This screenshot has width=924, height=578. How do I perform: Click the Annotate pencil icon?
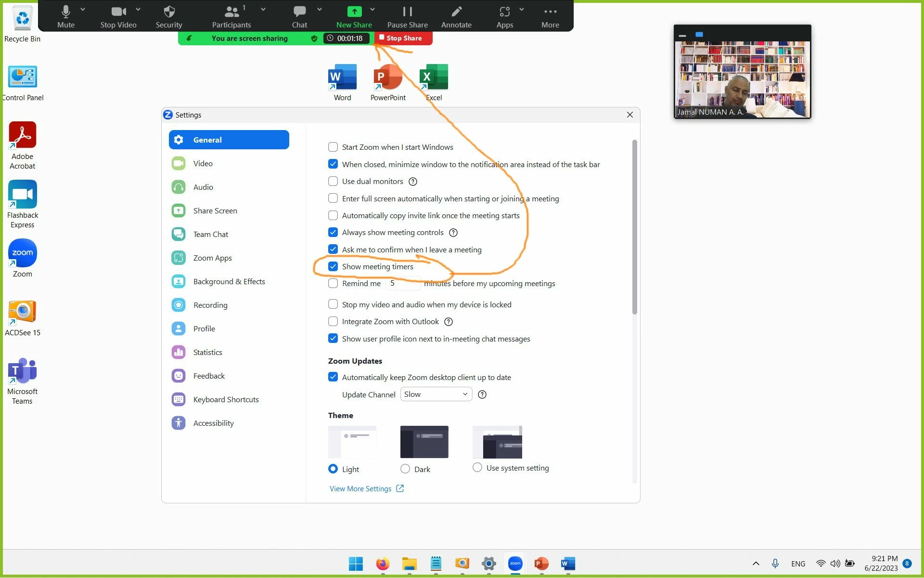[456, 12]
